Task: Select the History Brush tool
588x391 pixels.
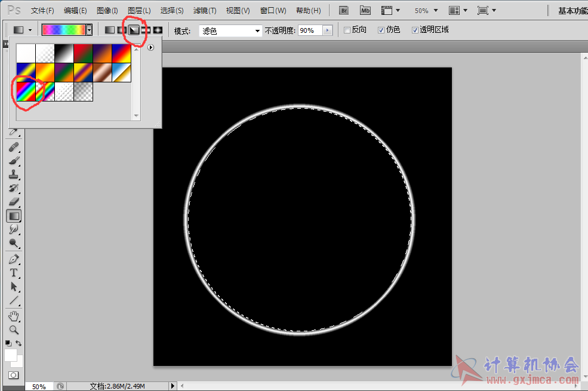Action: (x=14, y=188)
